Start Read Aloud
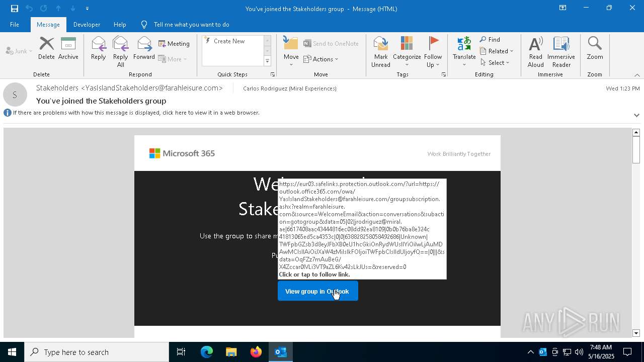 pyautogui.click(x=536, y=51)
